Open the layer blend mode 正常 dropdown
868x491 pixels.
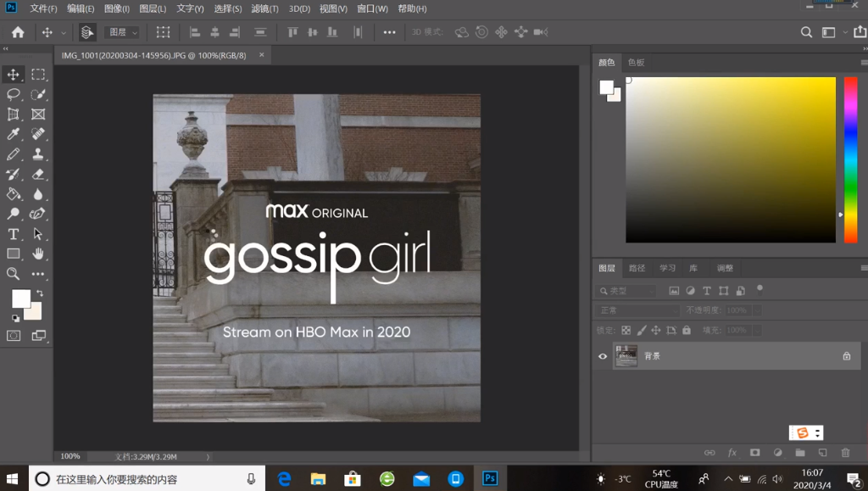point(637,310)
